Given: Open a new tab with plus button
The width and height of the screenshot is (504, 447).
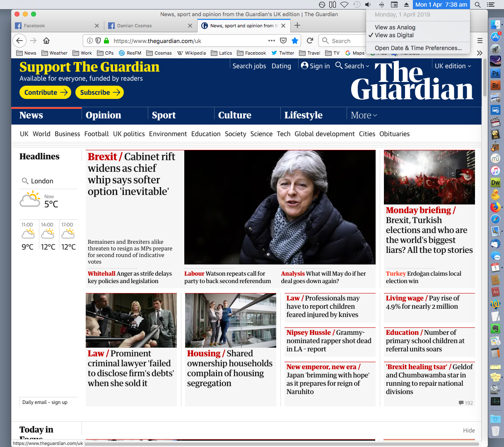Looking at the screenshot, I should (x=297, y=26).
